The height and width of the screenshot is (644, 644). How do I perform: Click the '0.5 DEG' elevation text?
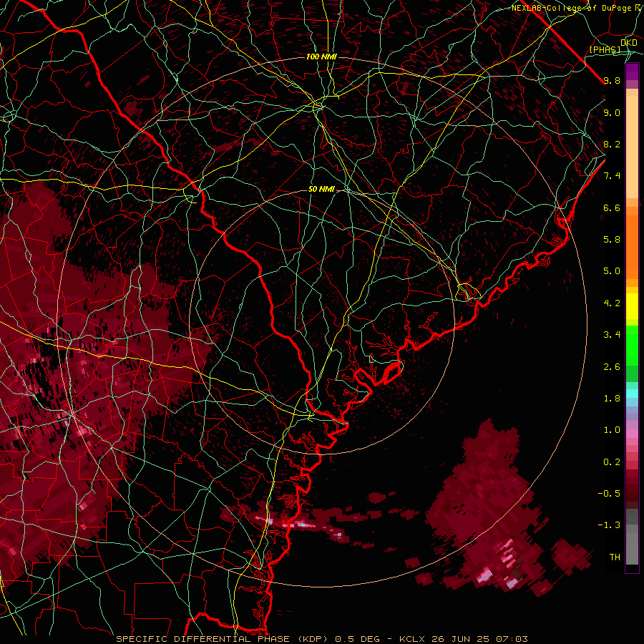pyautogui.click(x=357, y=639)
